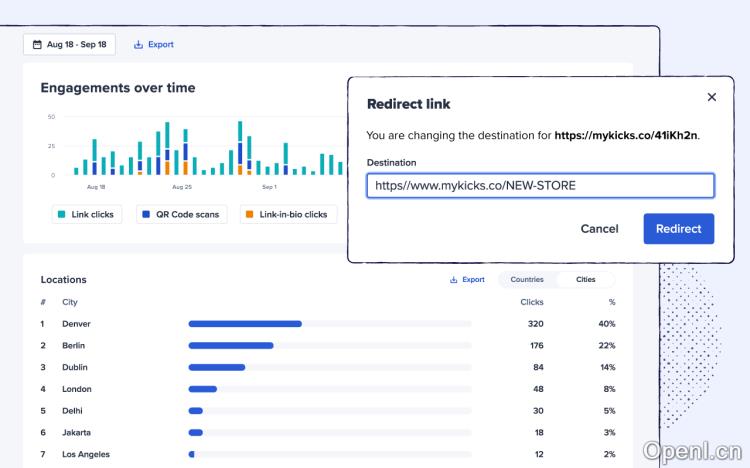Image resolution: width=750 pixels, height=468 pixels.
Task: Click the calendar icon in date selector
Action: [x=37, y=45]
